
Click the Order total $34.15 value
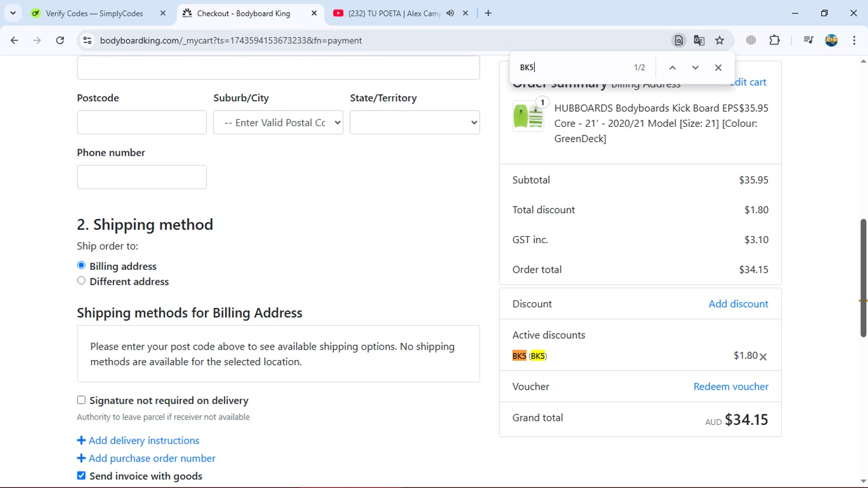point(753,269)
